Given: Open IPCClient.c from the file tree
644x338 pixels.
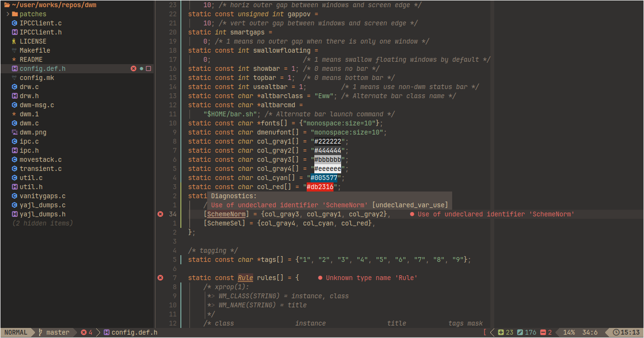Looking at the screenshot, I should tap(41, 23).
